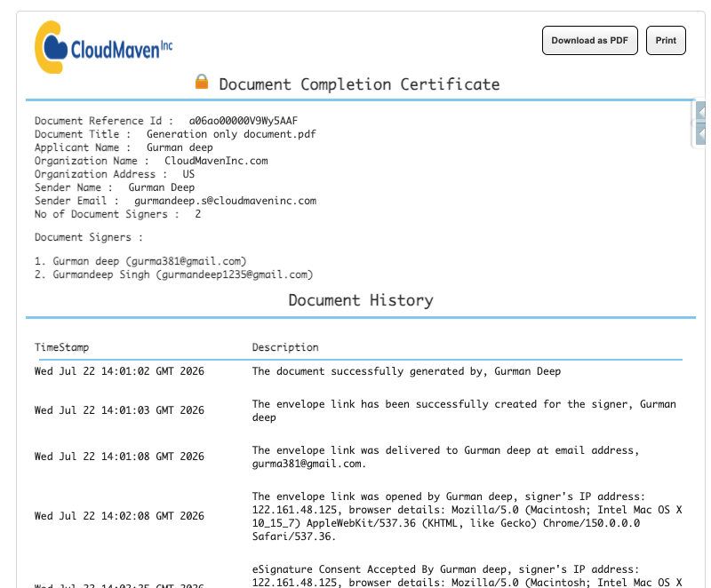
Task: Select "document successfully generated by" description
Action: coord(406,371)
